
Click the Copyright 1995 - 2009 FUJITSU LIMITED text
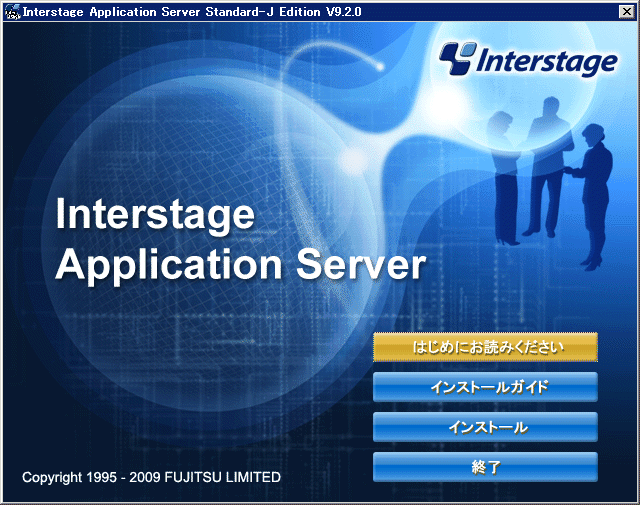coord(151,477)
